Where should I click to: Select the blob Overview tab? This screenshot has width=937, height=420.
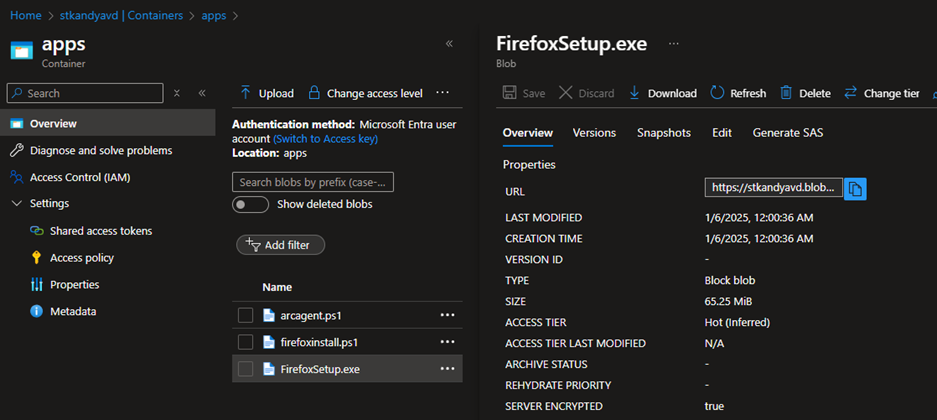pyautogui.click(x=528, y=133)
